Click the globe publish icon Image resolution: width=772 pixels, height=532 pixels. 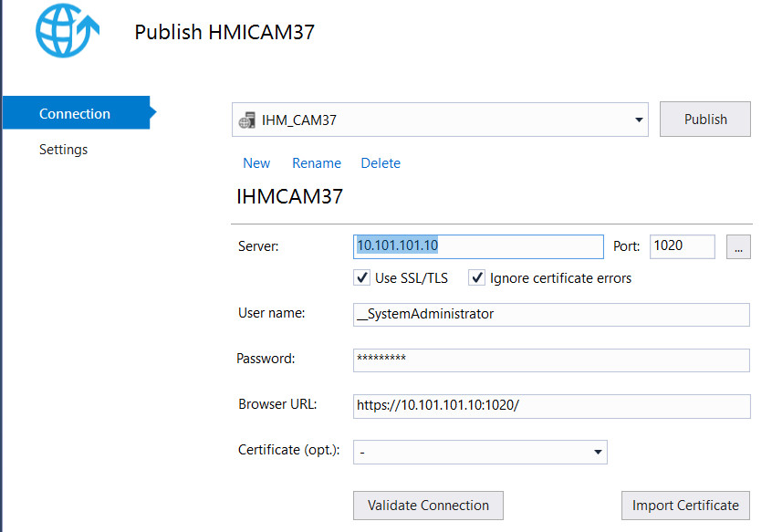tap(62, 31)
